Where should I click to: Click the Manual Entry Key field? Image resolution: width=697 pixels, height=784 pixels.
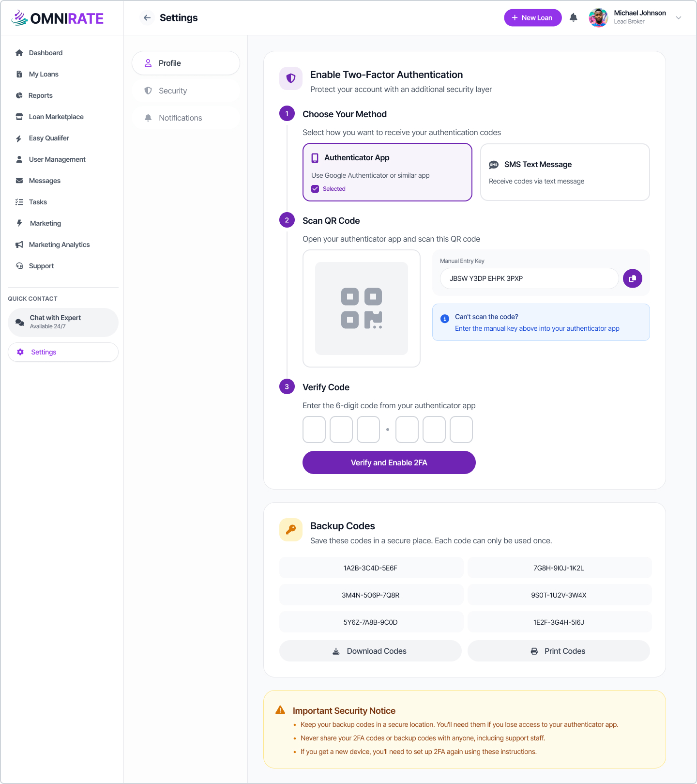pos(529,278)
